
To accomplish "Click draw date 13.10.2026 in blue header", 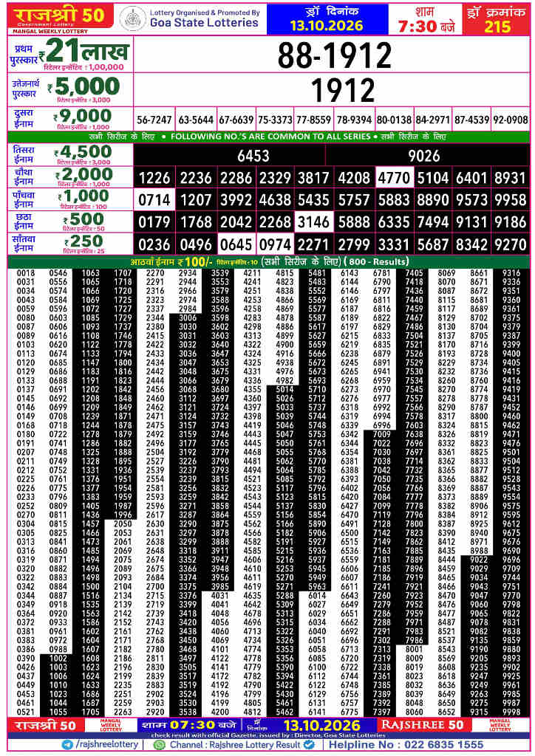I will click(x=326, y=25).
